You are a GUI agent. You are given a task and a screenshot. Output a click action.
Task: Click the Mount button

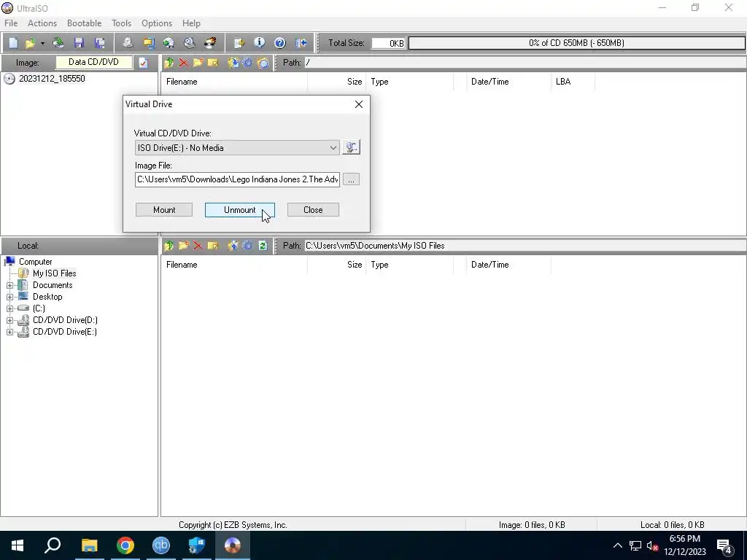[164, 210]
